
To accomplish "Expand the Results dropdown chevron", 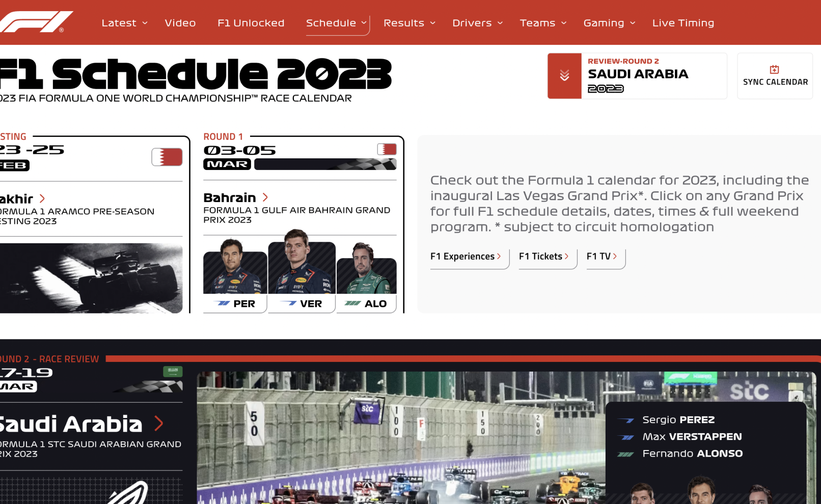I will (x=433, y=23).
